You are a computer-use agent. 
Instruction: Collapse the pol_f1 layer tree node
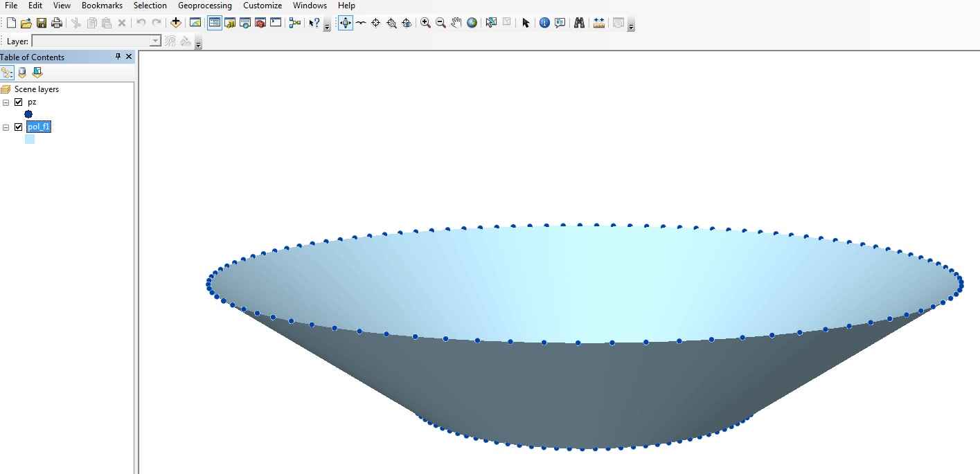click(x=6, y=127)
